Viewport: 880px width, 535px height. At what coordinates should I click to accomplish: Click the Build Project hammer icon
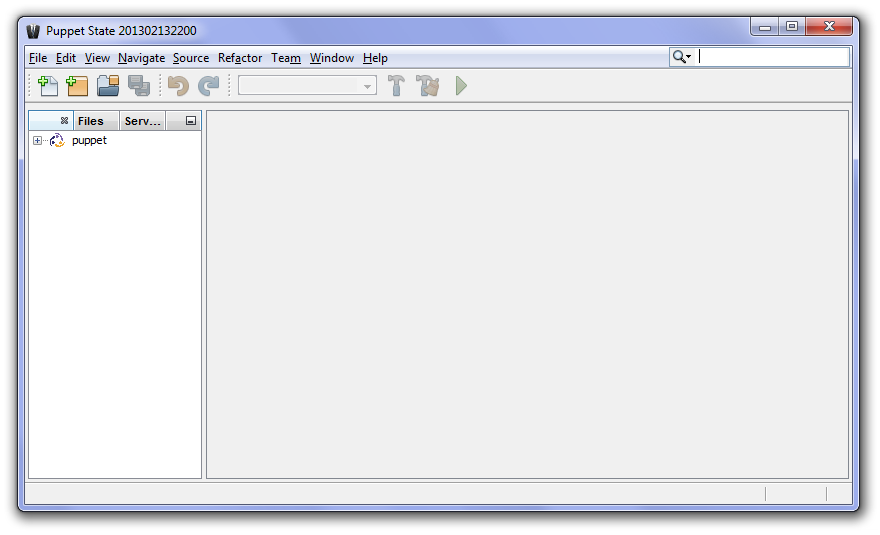click(x=396, y=86)
